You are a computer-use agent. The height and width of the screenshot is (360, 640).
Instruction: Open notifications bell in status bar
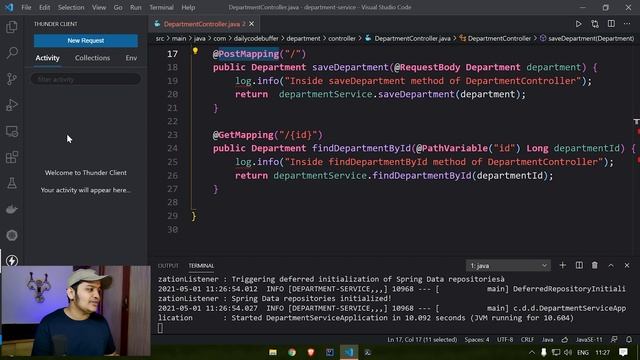pos(629,340)
